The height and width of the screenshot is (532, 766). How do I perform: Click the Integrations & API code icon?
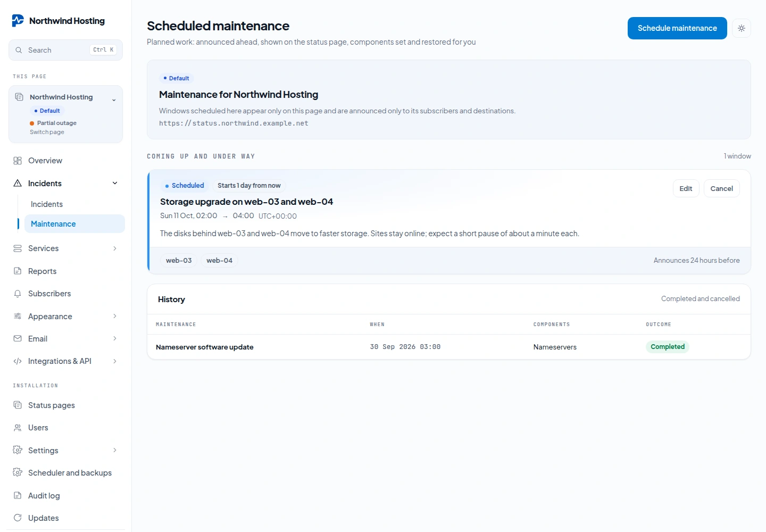[18, 361]
